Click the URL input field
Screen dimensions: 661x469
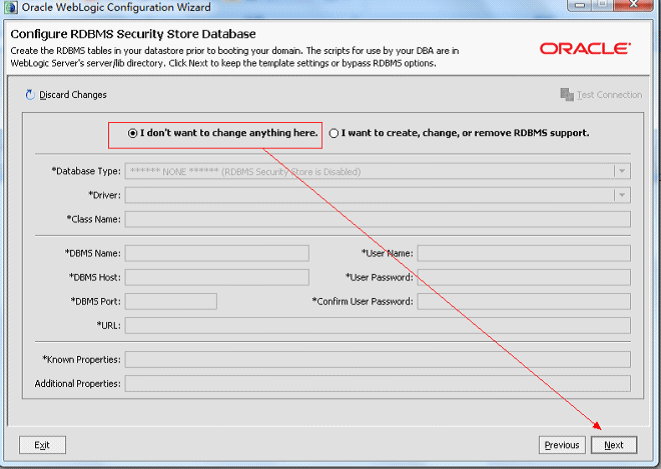coord(377,325)
